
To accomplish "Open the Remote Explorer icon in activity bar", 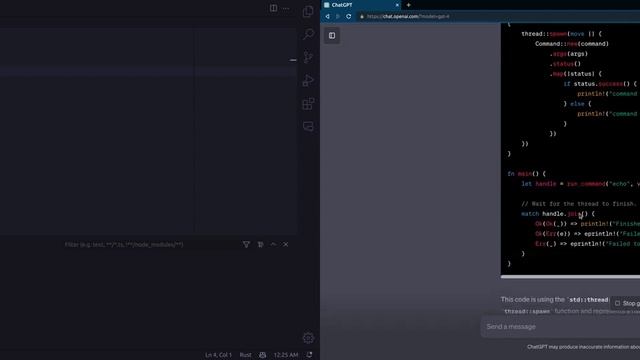I will [x=308, y=127].
